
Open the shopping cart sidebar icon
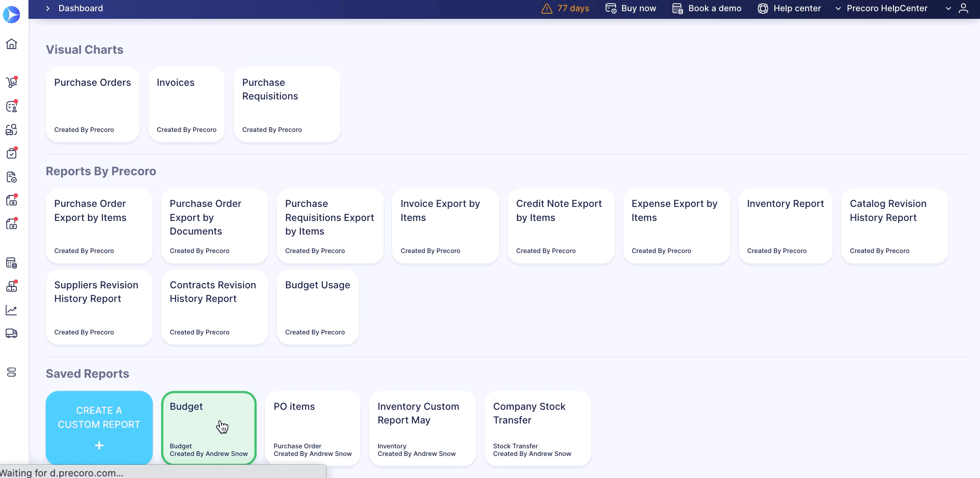click(x=12, y=82)
